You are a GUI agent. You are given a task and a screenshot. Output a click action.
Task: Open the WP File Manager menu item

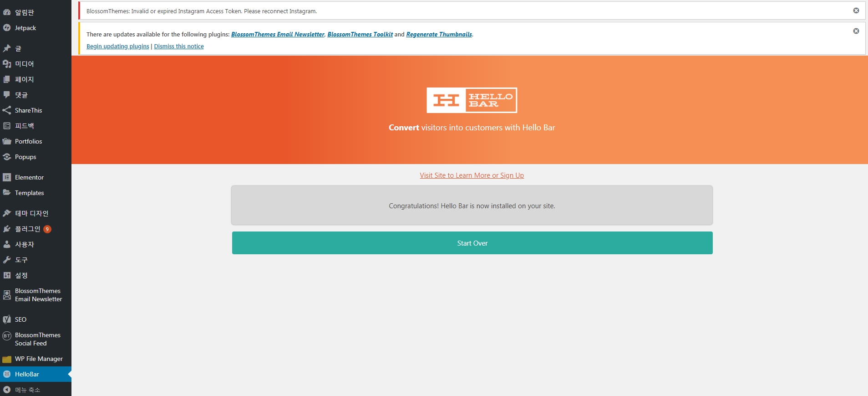(x=36, y=359)
